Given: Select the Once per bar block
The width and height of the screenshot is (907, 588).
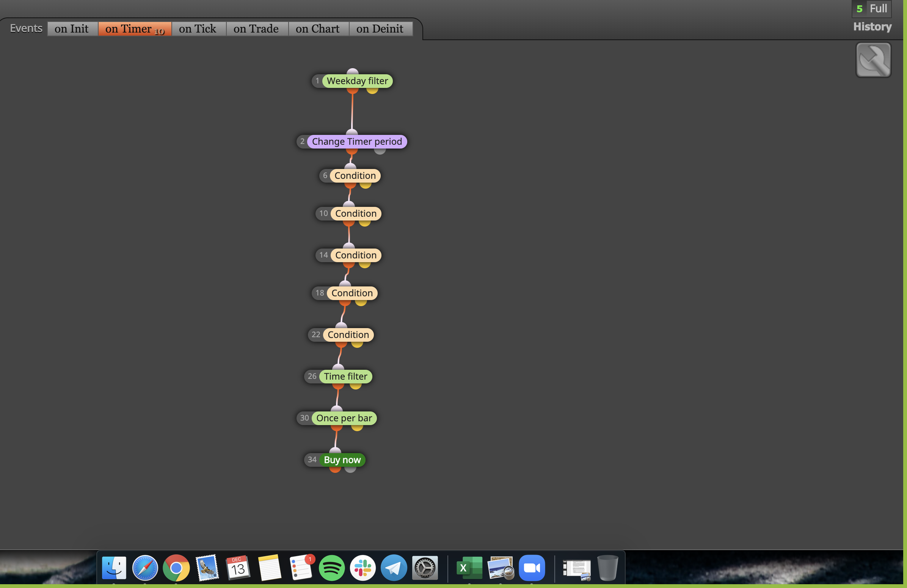Looking at the screenshot, I should click(344, 418).
